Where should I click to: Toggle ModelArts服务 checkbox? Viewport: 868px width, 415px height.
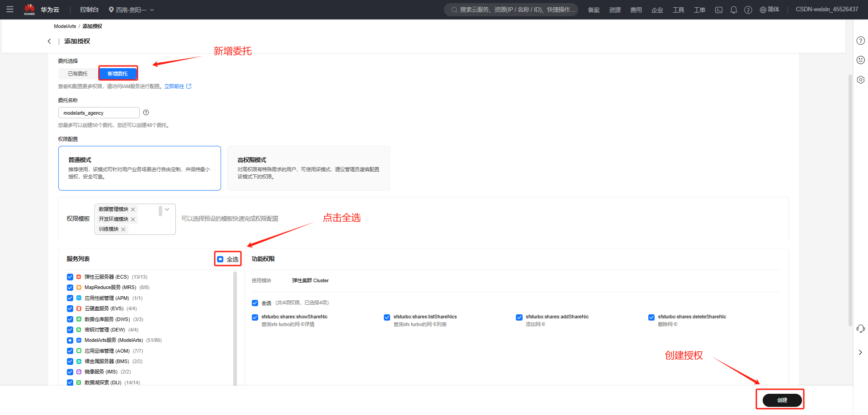(70, 340)
